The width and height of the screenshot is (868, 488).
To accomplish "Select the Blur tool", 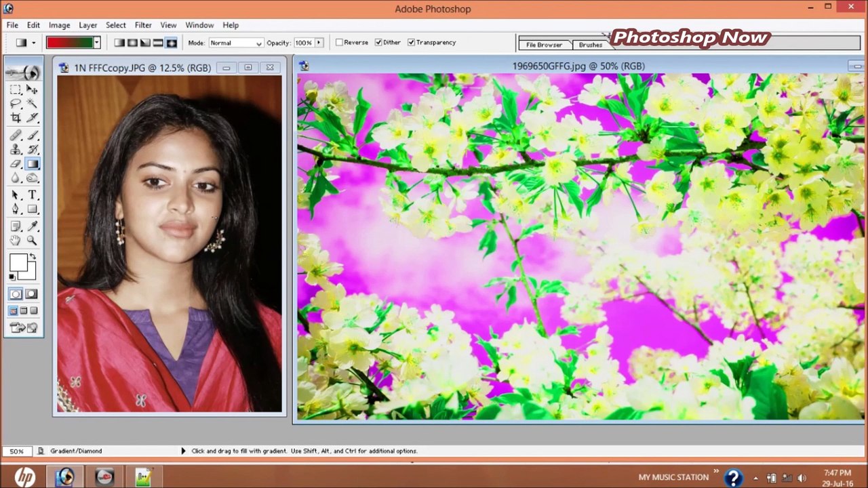I will [x=16, y=178].
